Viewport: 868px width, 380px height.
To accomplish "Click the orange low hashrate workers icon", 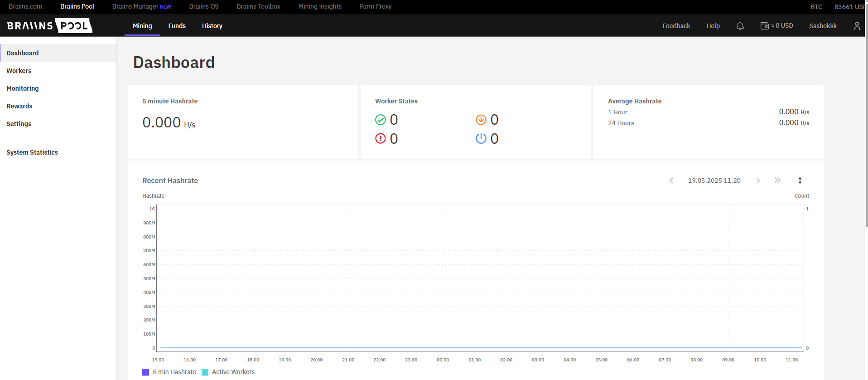I will coord(481,120).
